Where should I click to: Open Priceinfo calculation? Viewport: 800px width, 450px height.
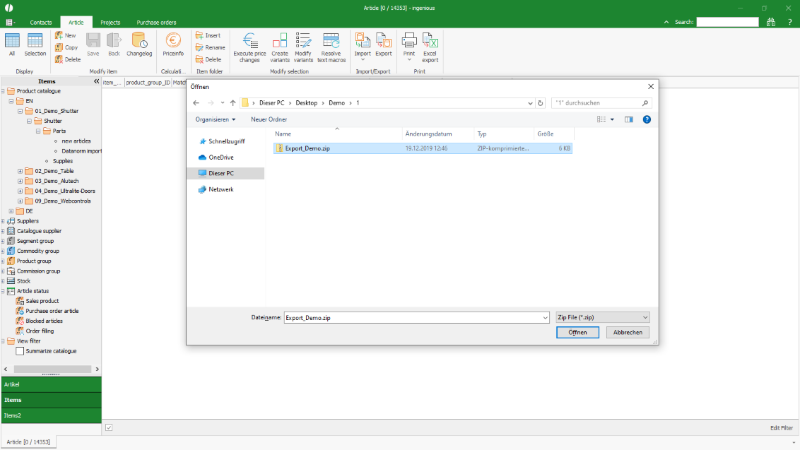(173, 44)
